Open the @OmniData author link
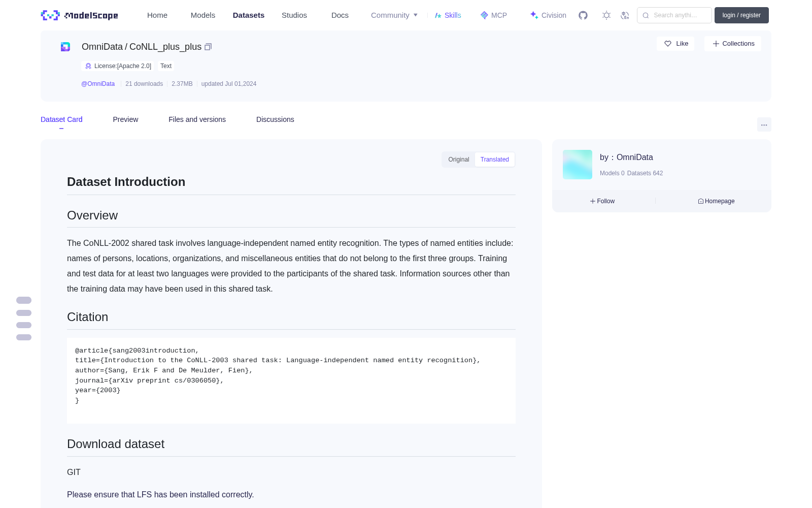812x508 pixels. pos(98,84)
